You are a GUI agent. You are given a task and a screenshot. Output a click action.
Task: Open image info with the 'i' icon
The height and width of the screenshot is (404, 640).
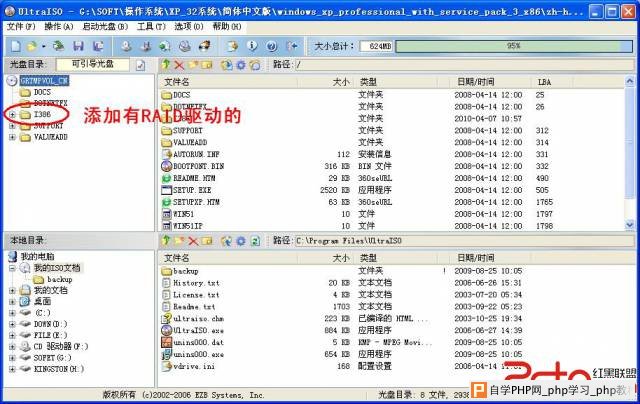(x=252, y=46)
